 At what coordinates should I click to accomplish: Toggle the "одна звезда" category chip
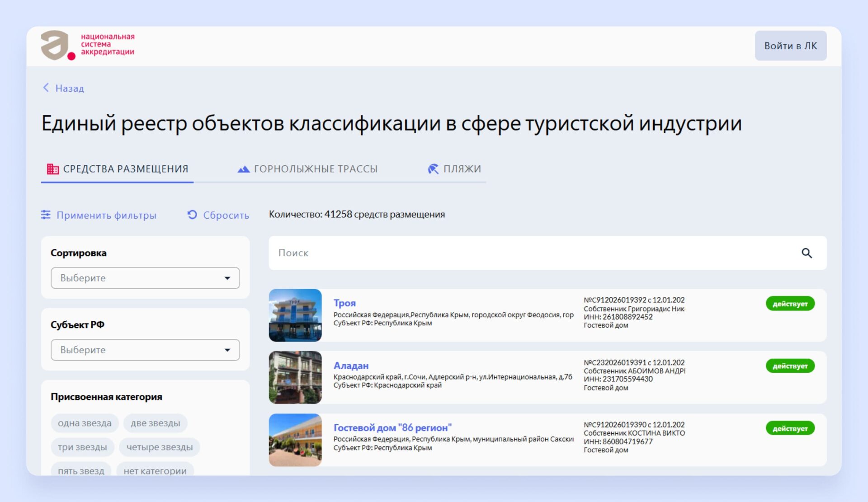point(85,423)
